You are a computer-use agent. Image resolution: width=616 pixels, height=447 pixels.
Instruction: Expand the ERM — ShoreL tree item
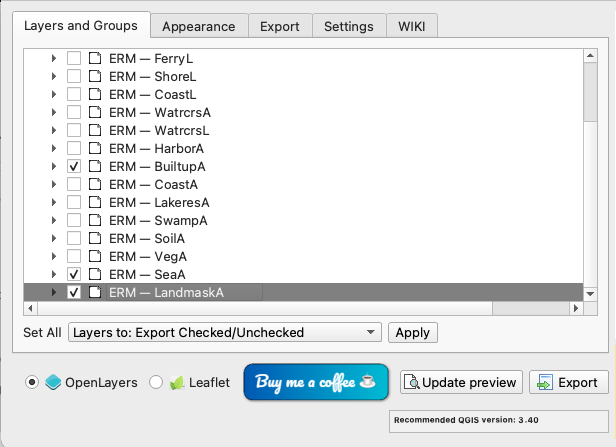(x=53, y=77)
